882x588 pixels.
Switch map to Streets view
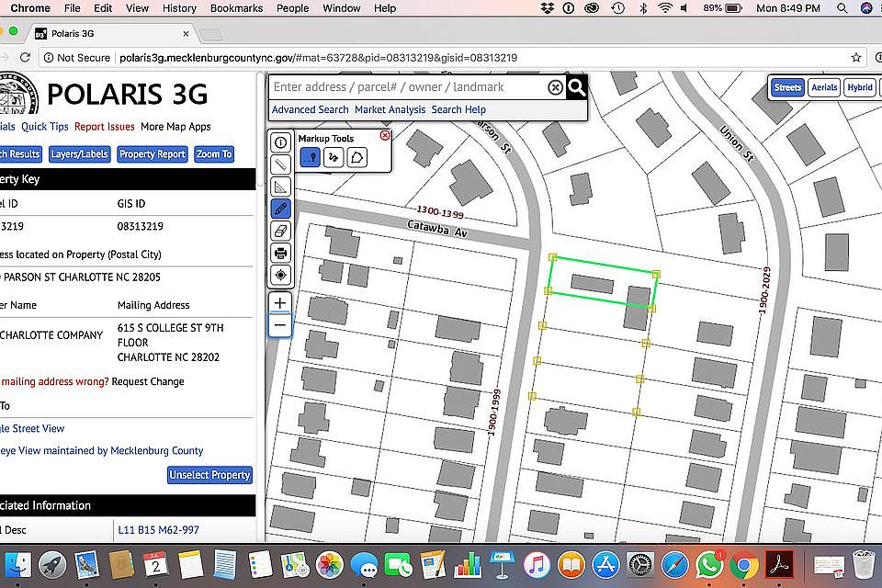click(x=787, y=87)
